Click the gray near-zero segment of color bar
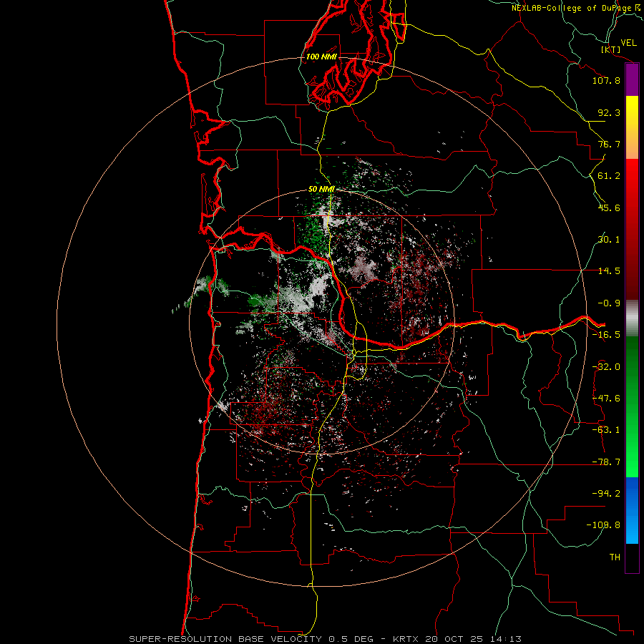 [632, 318]
